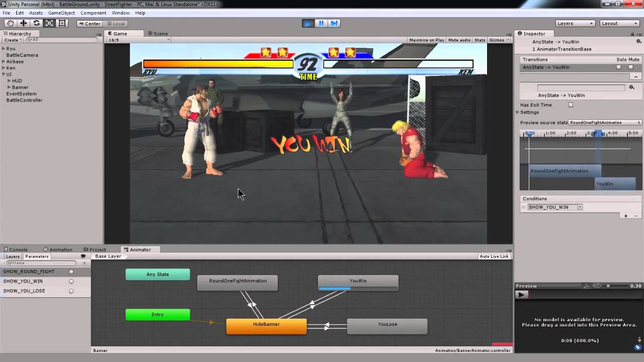Collapse the UI object in Hierarchy
The width and height of the screenshot is (644, 362).
click(4, 74)
